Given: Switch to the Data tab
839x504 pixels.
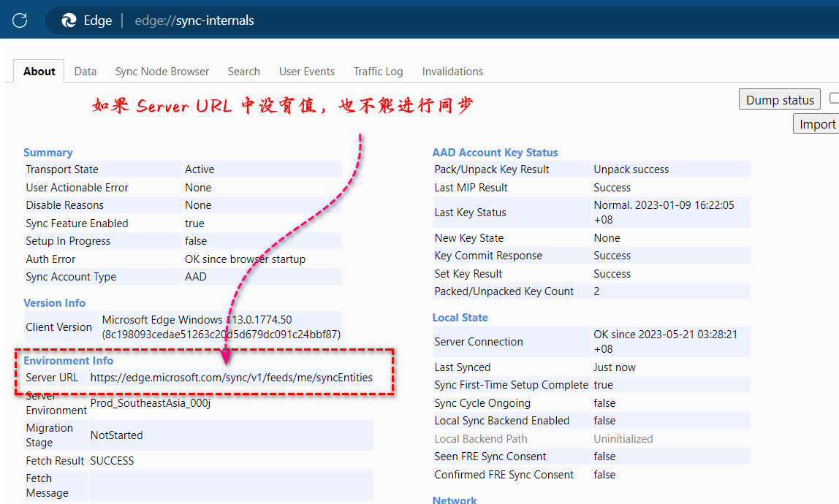Looking at the screenshot, I should tap(86, 71).
